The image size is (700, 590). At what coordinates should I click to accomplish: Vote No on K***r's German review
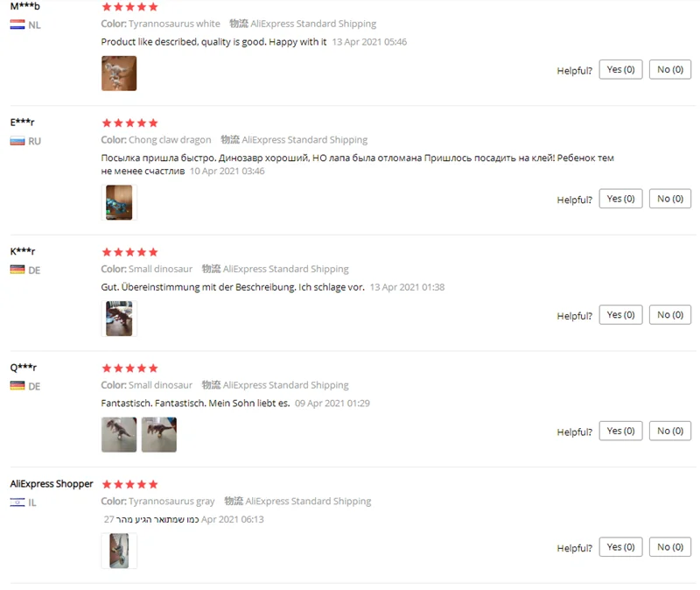670,315
